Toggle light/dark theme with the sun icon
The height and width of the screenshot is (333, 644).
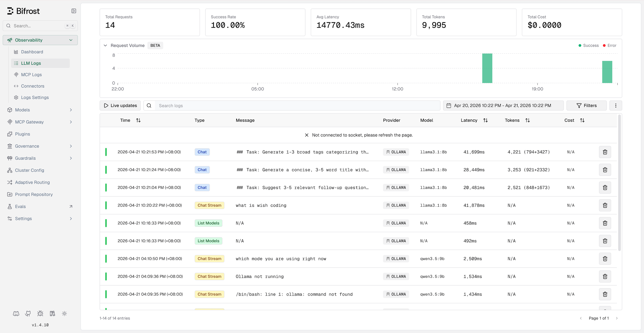click(64, 313)
